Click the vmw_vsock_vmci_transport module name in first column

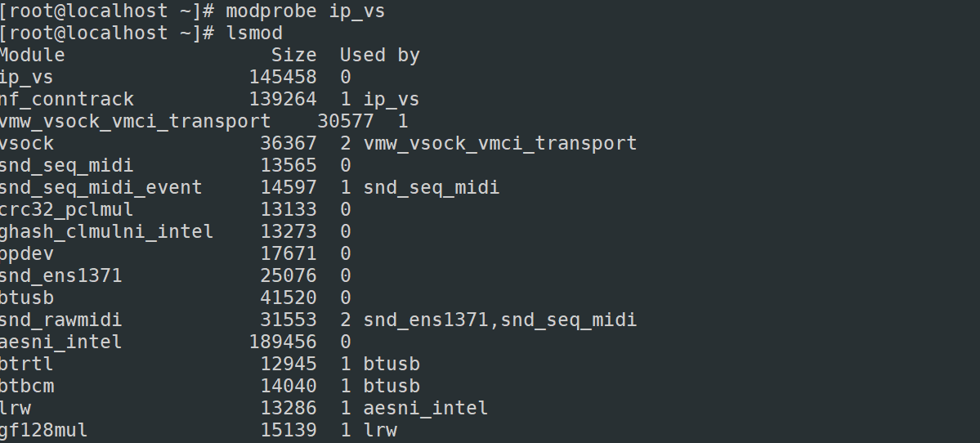pos(135,121)
